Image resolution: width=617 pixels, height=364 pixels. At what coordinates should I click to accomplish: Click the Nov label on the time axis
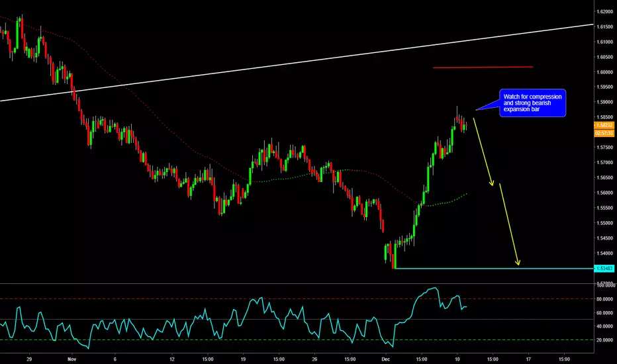tap(71, 359)
